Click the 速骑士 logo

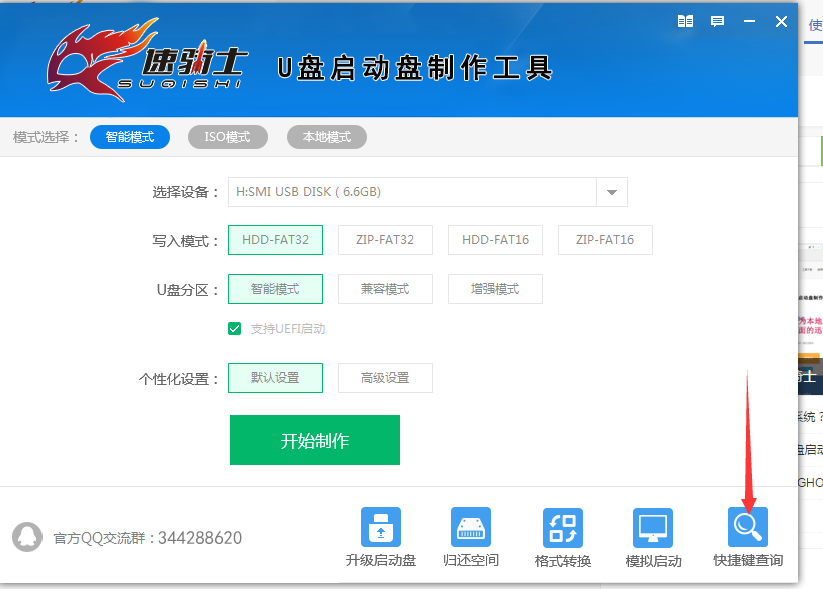[147, 59]
